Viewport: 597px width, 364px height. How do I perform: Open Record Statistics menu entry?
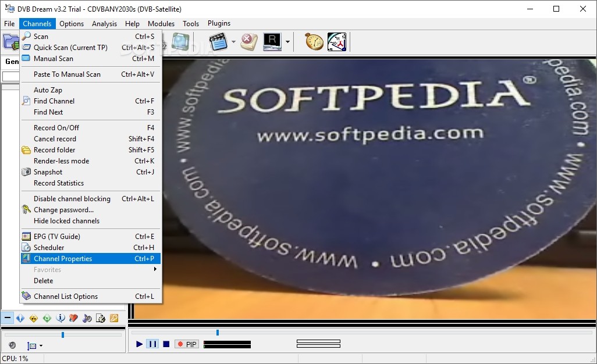pos(91,183)
